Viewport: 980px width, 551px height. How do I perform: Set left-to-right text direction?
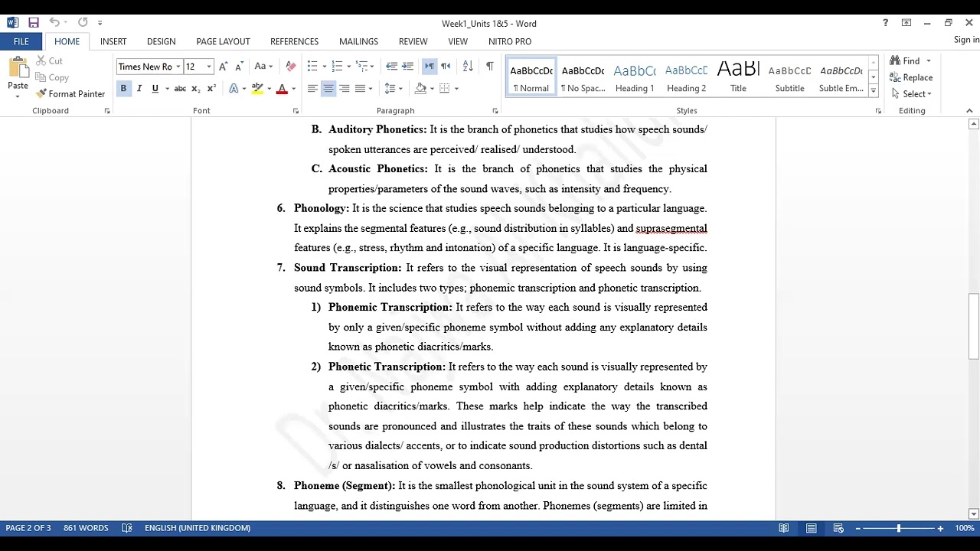pos(430,67)
